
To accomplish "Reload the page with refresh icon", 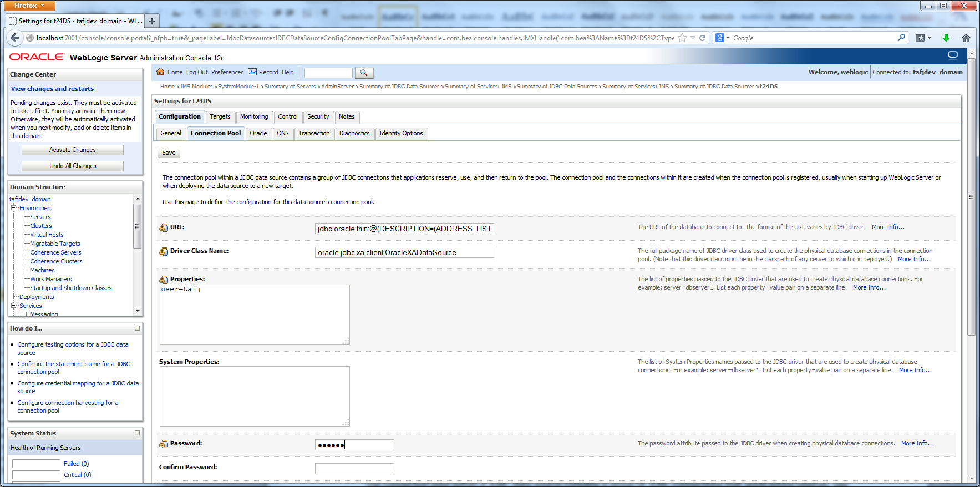I will (x=702, y=38).
